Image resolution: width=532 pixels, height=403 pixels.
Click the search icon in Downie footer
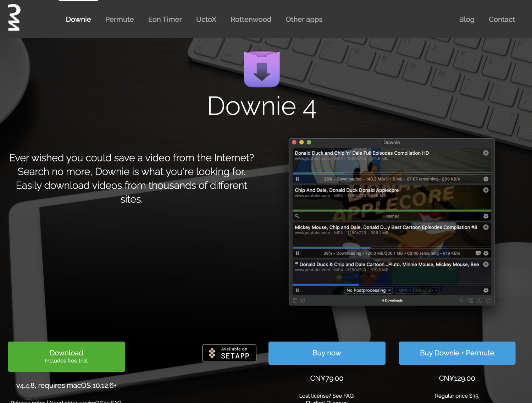tap(461, 300)
